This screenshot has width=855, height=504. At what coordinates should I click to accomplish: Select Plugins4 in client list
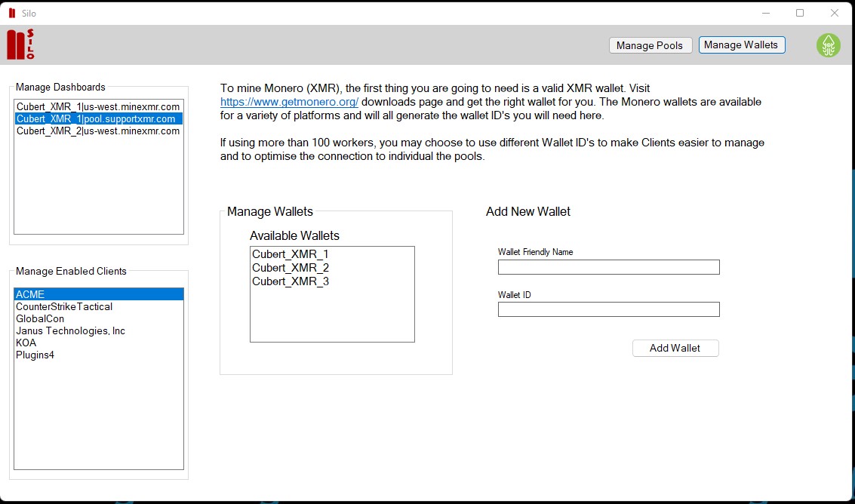[35, 355]
